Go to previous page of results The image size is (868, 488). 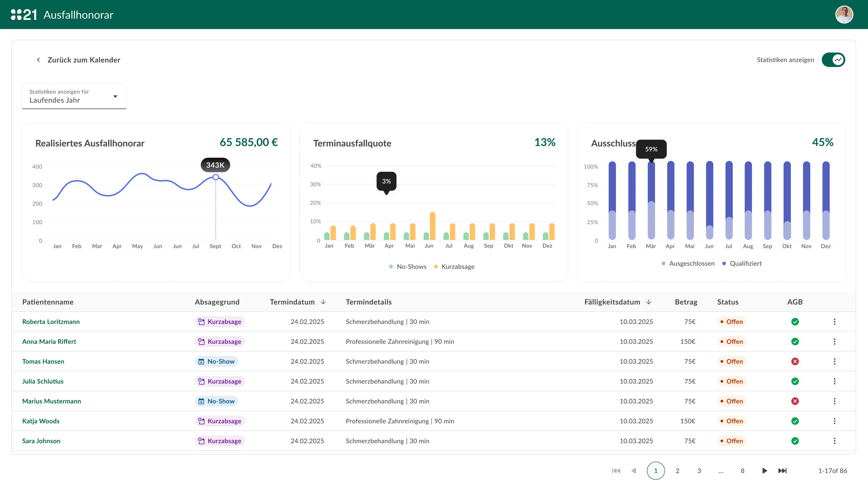634,471
